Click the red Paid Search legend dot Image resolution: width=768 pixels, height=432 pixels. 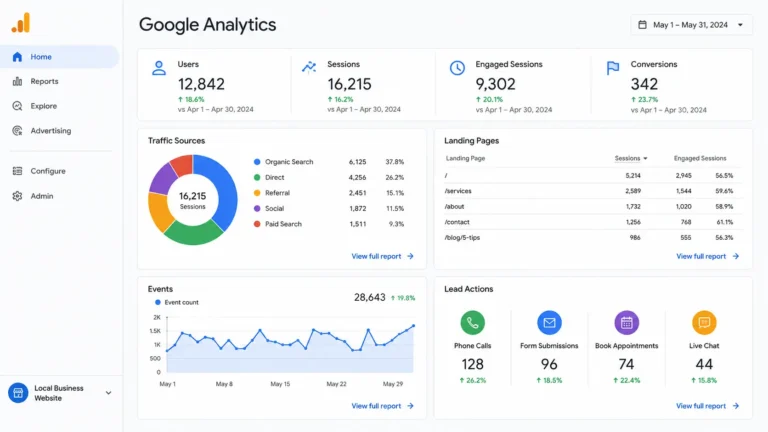click(x=257, y=224)
